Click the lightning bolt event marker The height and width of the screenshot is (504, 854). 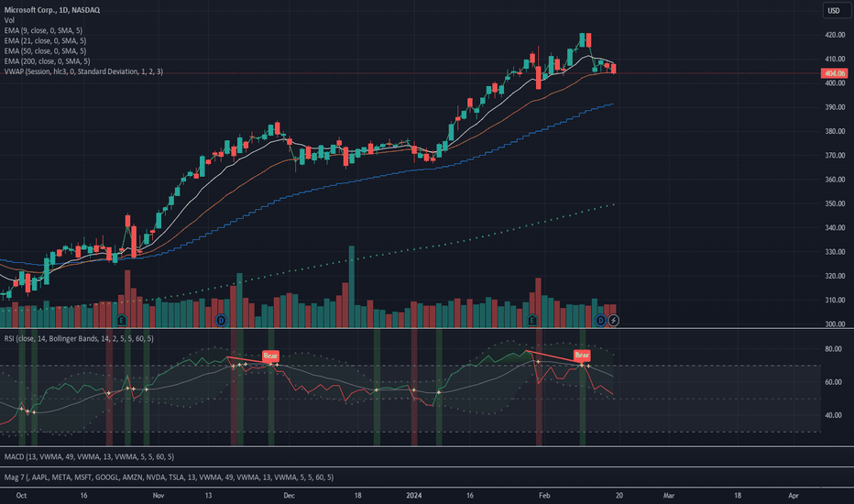click(613, 321)
